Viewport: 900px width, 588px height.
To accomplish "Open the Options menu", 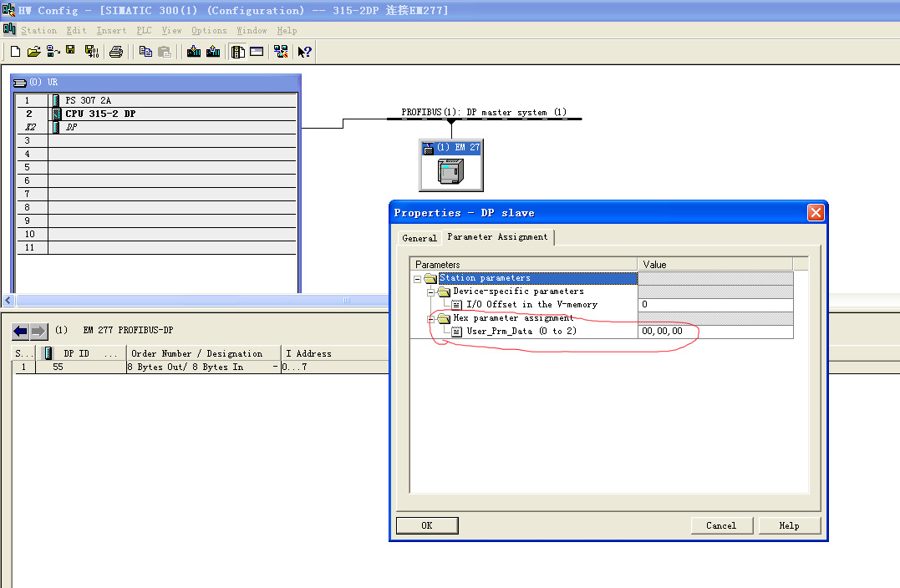I will [x=209, y=30].
